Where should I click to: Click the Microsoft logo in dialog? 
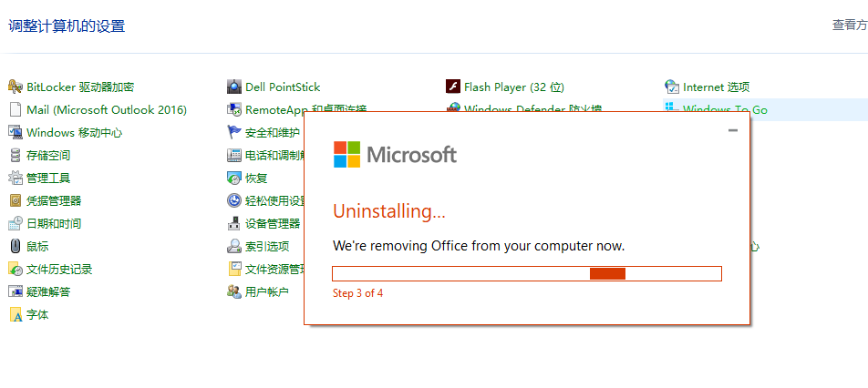click(x=346, y=154)
